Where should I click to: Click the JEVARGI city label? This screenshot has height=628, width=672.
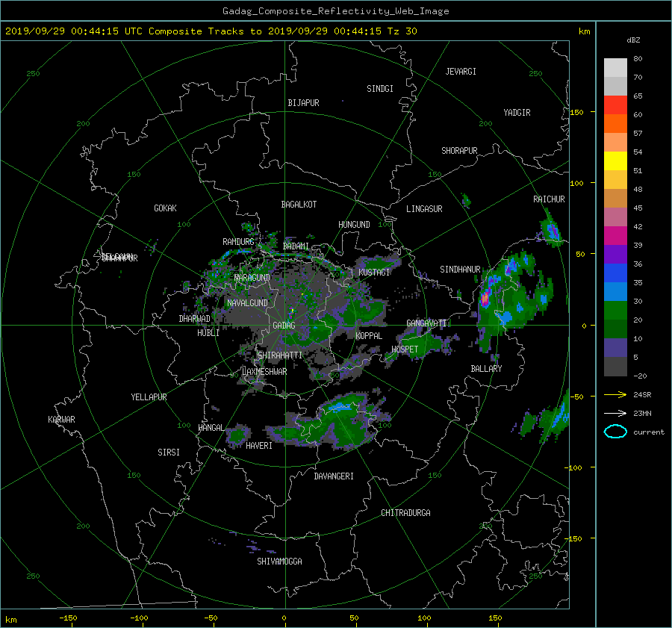(x=461, y=72)
